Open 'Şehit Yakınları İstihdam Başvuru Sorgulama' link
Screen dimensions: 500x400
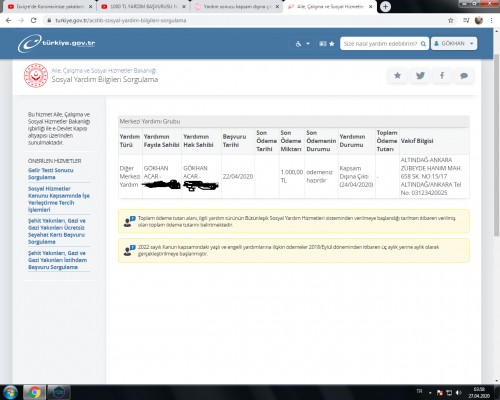tap(58, 260)
